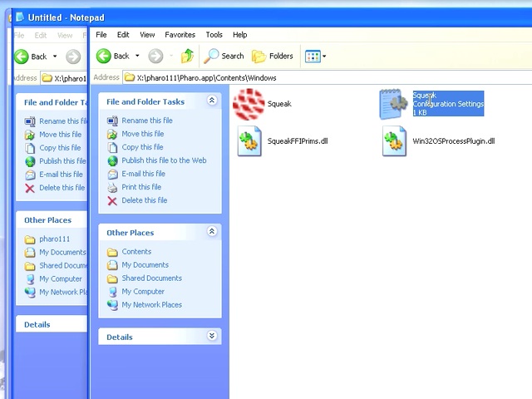Open the Views icon in toolbar
The width and height of the screenshot is (532, 399).
click(x=313, y=57)
